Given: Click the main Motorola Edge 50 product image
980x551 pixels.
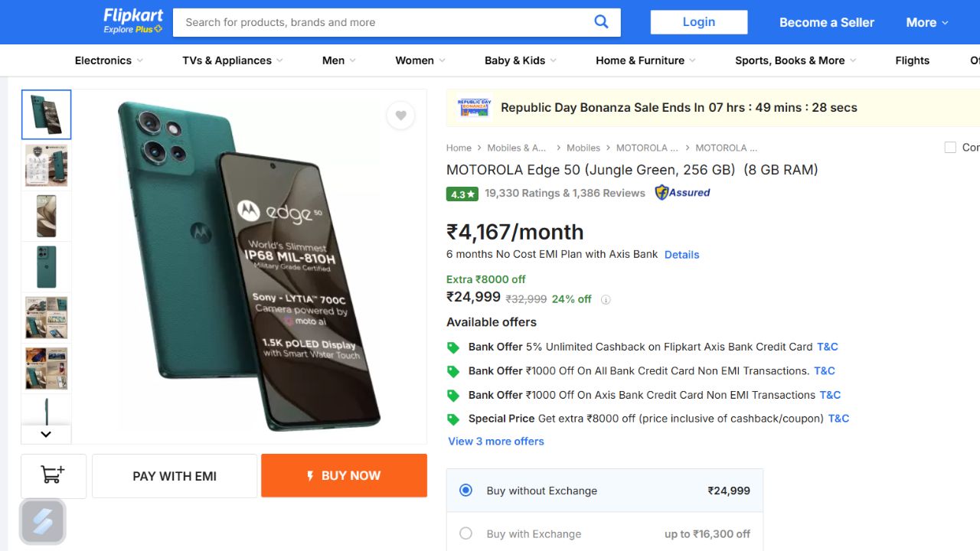Looking at the screenshot, I should [249, 266].
